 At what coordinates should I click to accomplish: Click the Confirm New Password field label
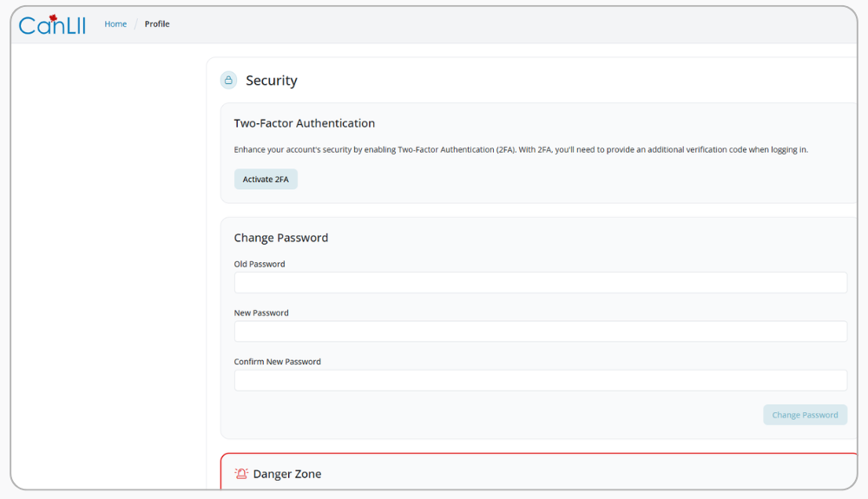coord(277,361)
